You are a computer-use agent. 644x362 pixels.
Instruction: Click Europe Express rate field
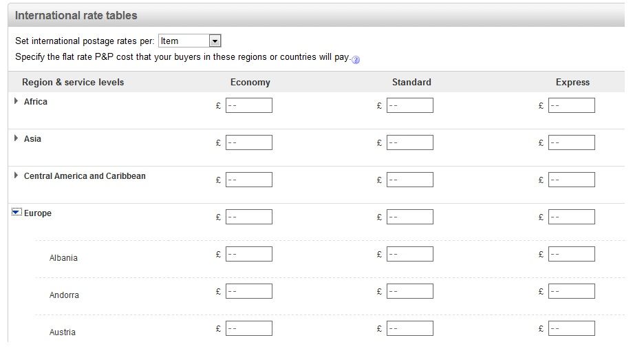click(571, 217)
